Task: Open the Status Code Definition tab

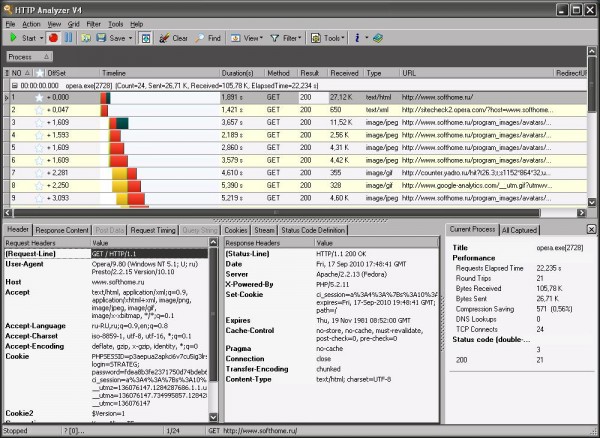Action: 313,230
